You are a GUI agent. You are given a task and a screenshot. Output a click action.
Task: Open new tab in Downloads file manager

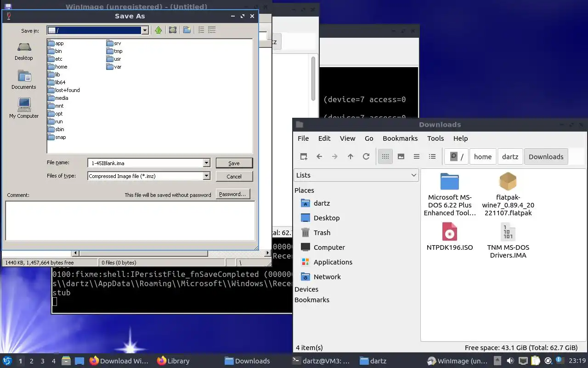304,156
